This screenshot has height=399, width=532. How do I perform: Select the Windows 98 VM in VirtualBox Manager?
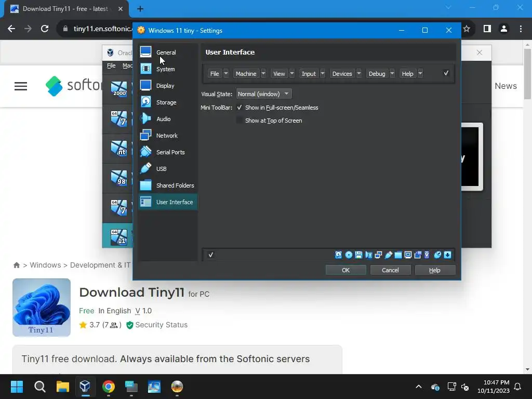click(118, 178)
